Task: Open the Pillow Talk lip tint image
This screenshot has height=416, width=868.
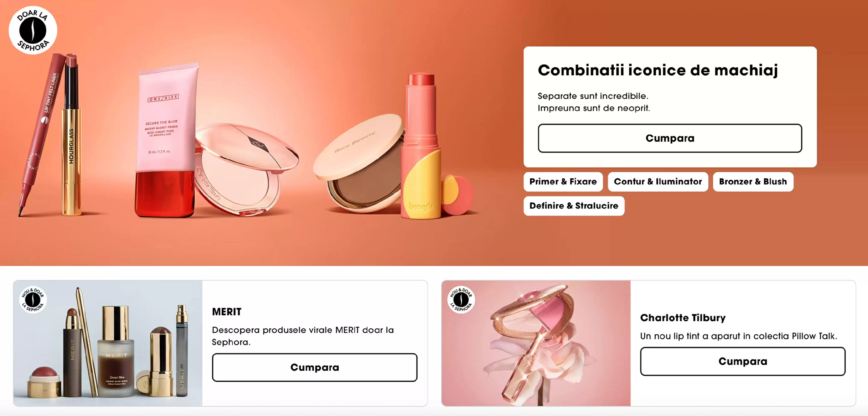Action: click(536, 343)
